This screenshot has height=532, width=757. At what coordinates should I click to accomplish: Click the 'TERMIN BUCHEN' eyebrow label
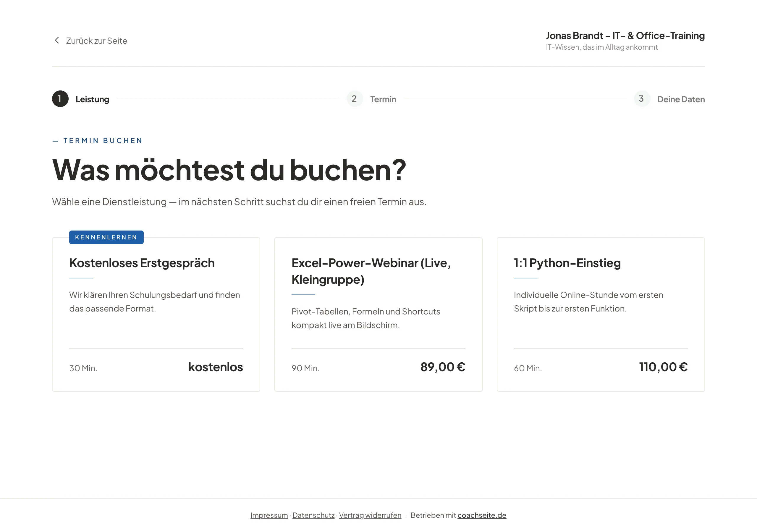tap(103, 141)
